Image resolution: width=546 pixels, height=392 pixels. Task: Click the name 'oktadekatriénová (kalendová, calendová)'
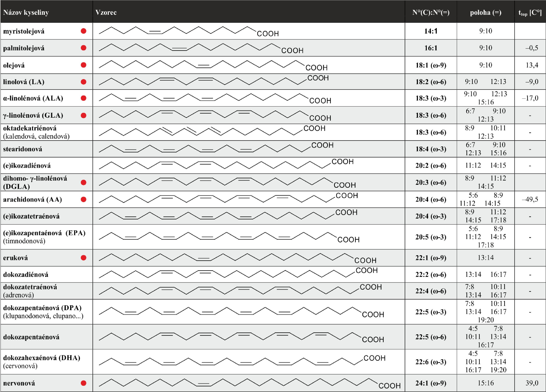tap(36, 132)
